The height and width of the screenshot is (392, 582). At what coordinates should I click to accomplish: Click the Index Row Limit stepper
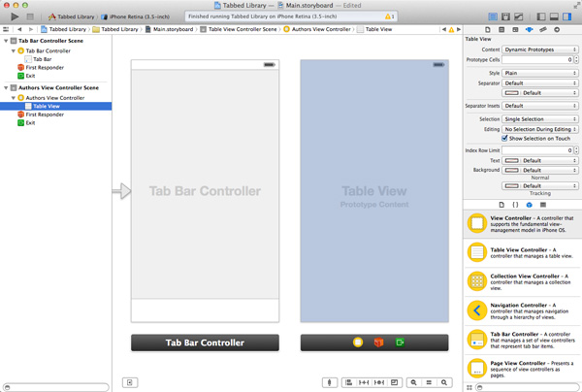click(576, 150)
